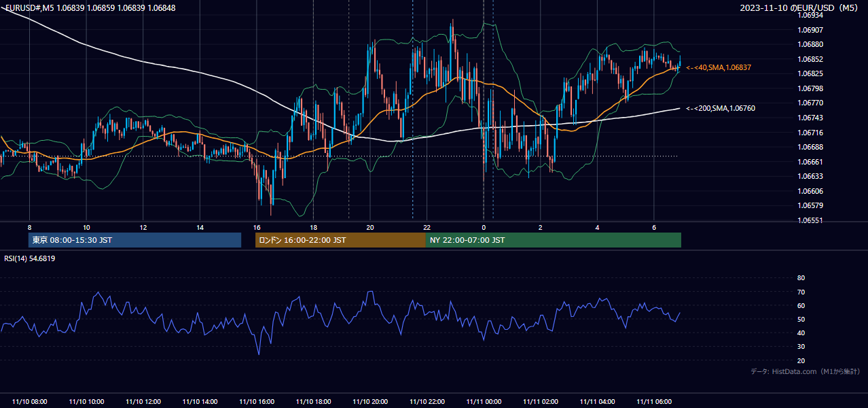Click price level 1.06907 on the axis
Viewport: 868px width, 408px height.
click(810, 30)
